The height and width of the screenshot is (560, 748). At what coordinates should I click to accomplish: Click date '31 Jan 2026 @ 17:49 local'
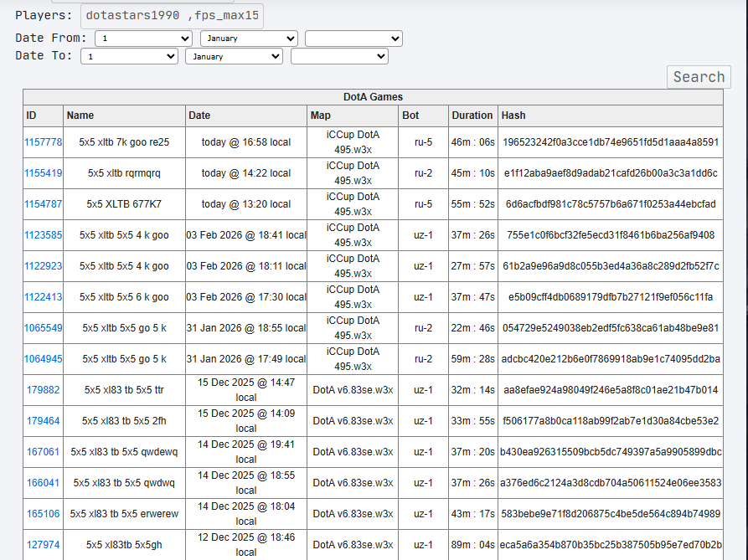click(x=246, y=359)
